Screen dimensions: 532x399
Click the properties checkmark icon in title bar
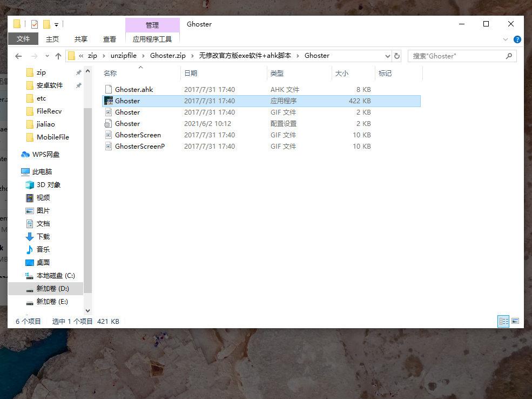tap(35, 24)
